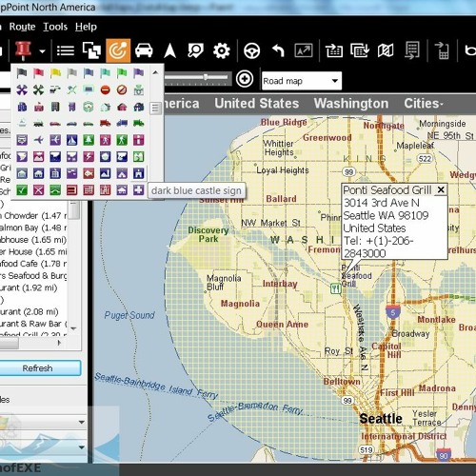The width and height of the screenshot is (476, 476).
Task: Click the red pushpin tool
Action: pyautogui.click(x=23, y=50)
